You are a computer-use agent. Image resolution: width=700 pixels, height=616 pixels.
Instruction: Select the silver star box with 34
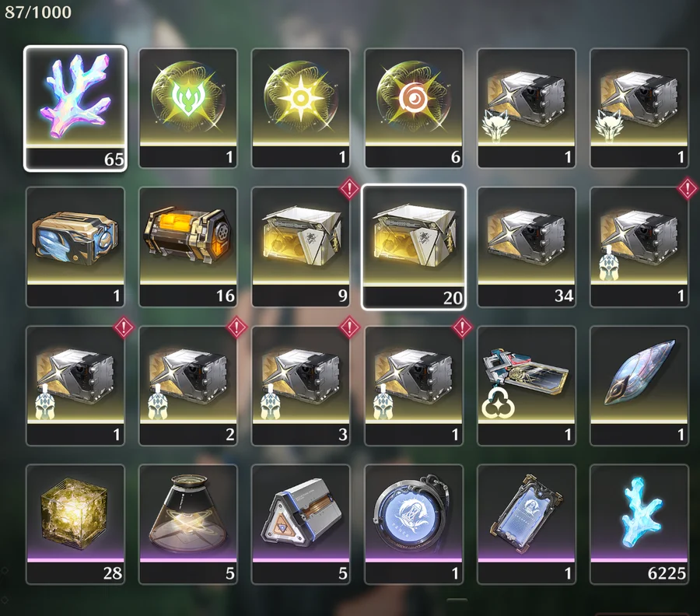coord(527,247)
